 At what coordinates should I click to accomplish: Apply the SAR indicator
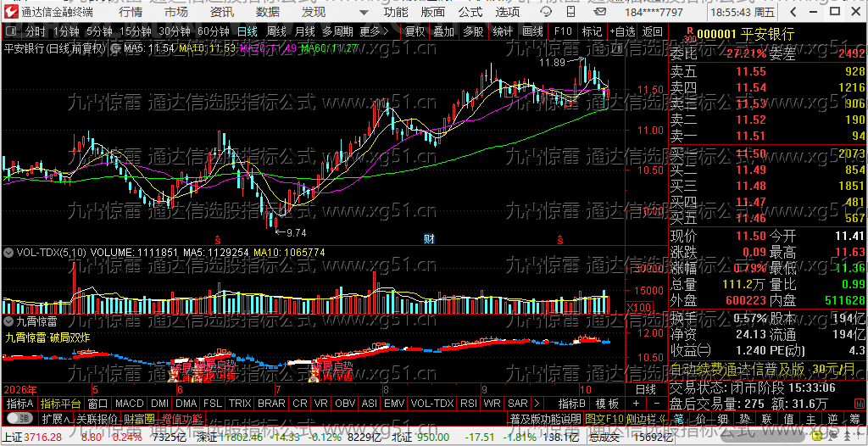click(x=518, y=404)
